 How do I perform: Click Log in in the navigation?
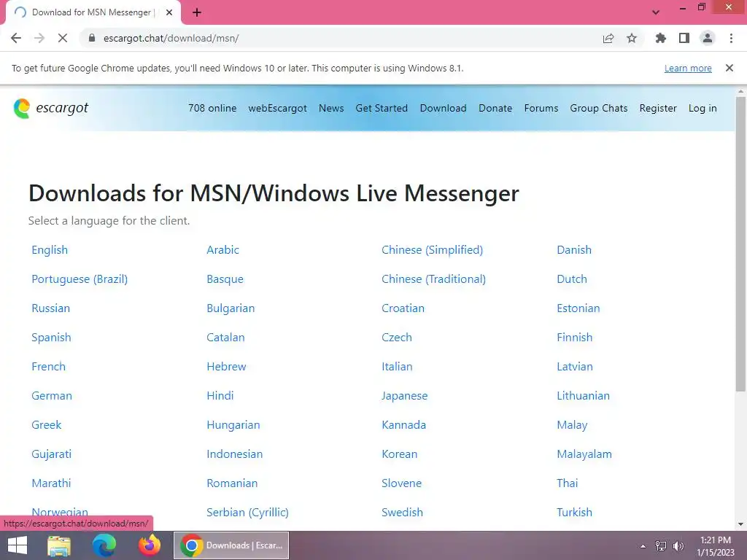[x=703, y=108]
